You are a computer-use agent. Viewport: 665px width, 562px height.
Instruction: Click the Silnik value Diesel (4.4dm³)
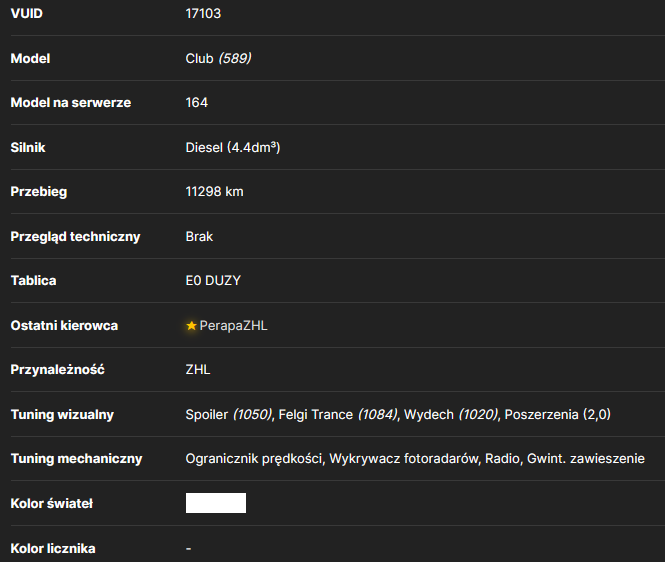coord(233,148)
